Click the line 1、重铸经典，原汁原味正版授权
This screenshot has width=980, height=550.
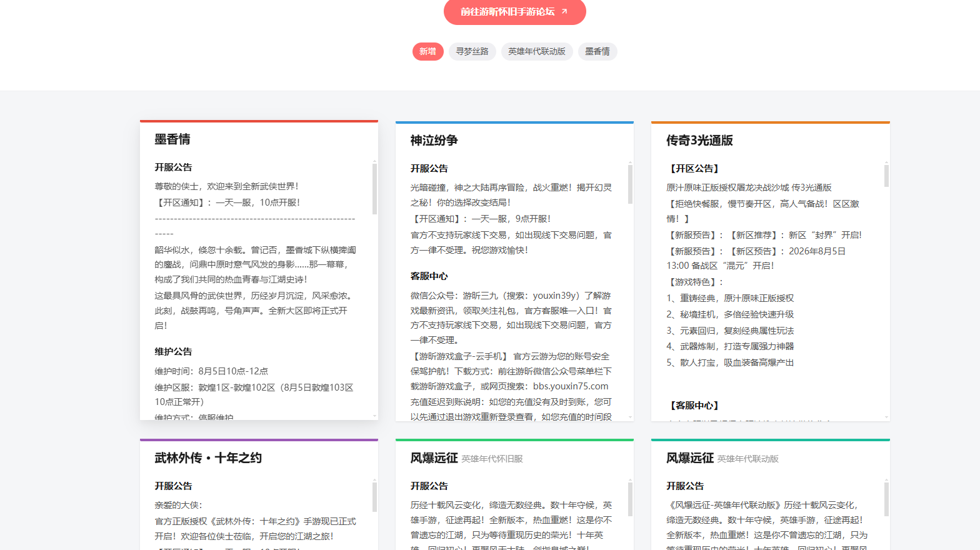730,298
